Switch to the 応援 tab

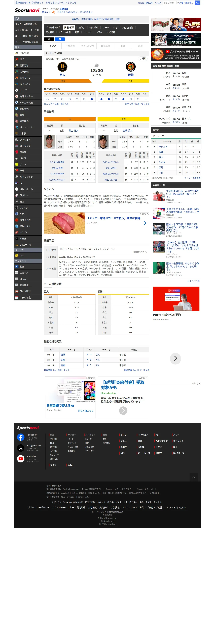tap(140, 46)
